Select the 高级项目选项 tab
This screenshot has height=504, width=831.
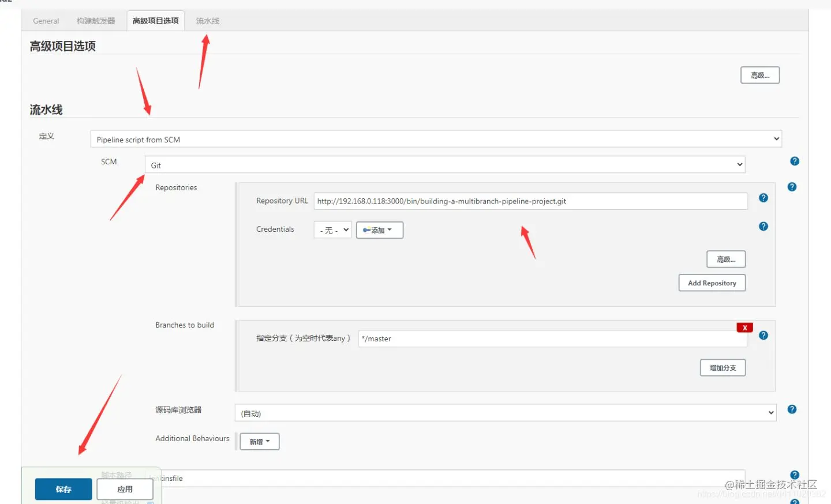tap(155, 21)
